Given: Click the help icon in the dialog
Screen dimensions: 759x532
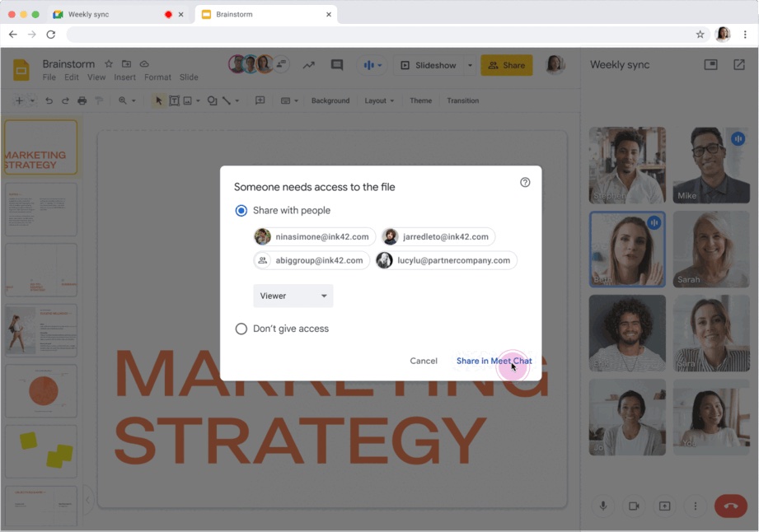Looking at the screenshot, I should point(525,183).
